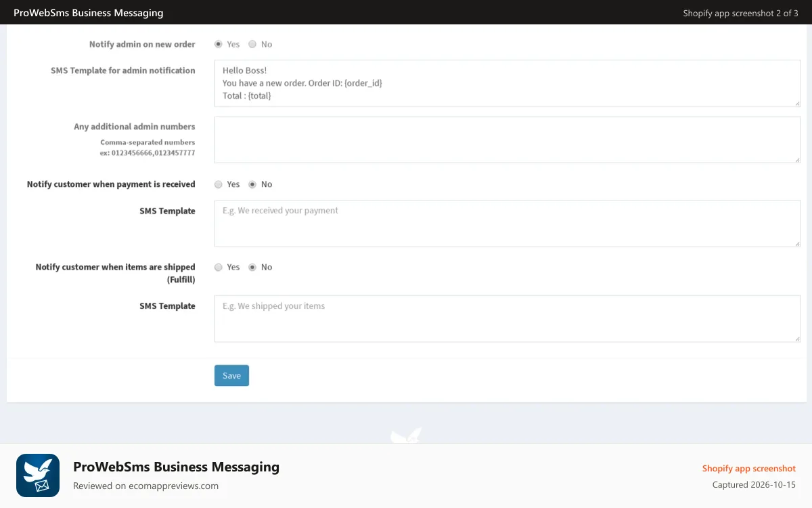Viewport: 812px width, 508px height.
Task: Click the top bar 'ProWebSms Business Messaging' title
Action: 89,13
